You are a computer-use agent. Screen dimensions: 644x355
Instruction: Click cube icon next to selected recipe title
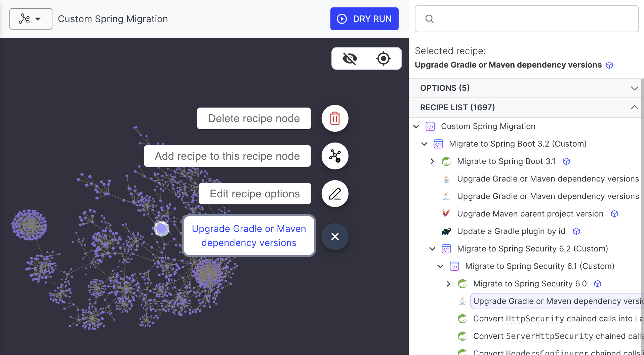(609, 65)
